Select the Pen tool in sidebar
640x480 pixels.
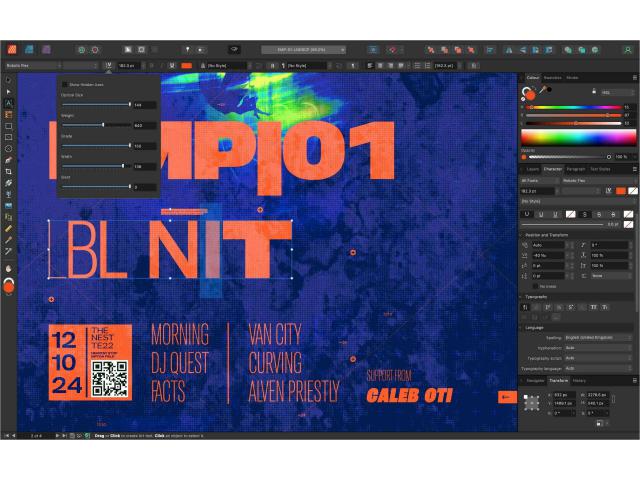click(x=9, y=160)
